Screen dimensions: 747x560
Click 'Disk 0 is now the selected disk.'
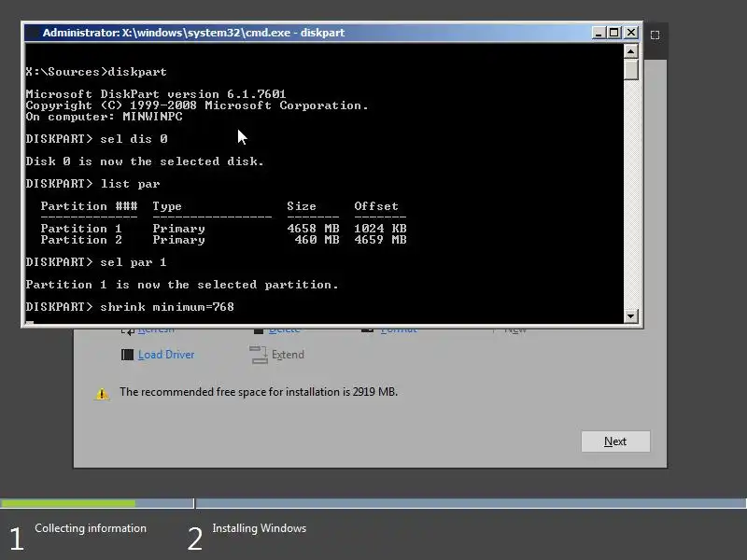tap(145, 161)
